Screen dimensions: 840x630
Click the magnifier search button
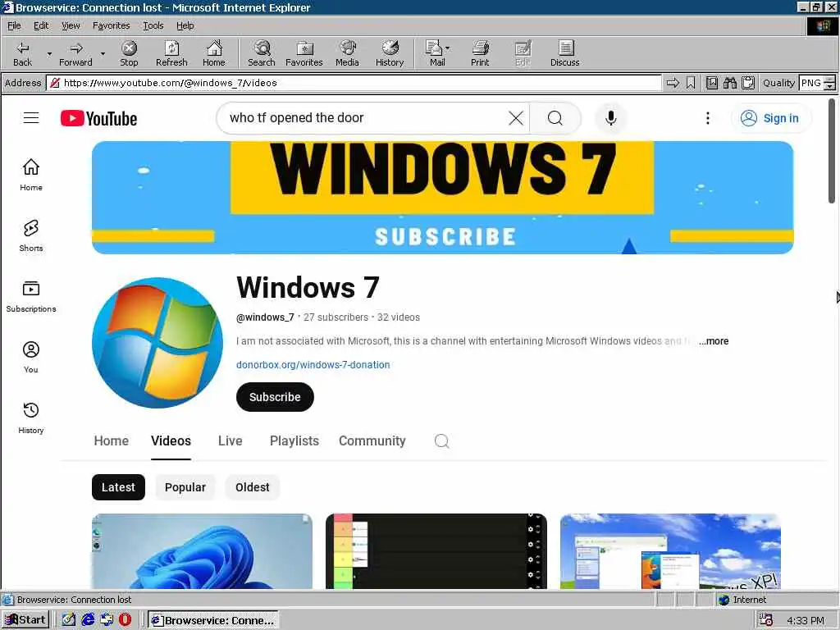pyautogui.click(x=555, y=118)
